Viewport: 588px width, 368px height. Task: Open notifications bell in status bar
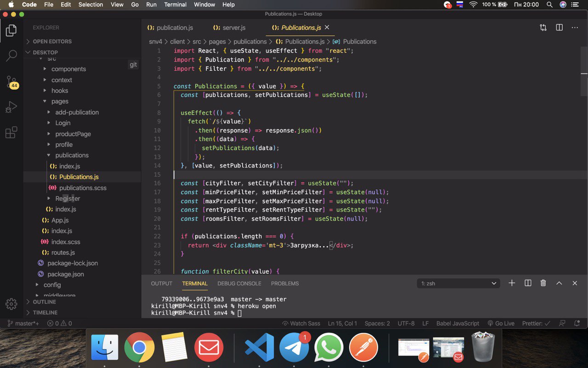[x=577, y=323]
